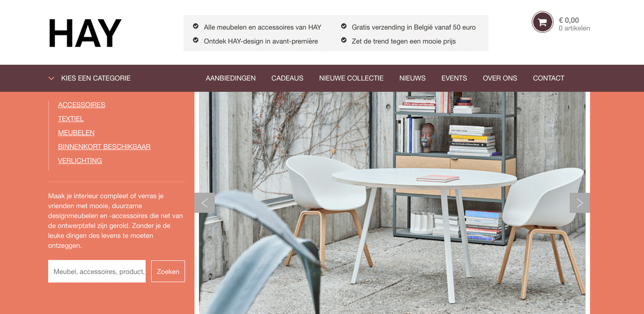Open the shopping cart icon
The height and width of the screenshot is (314, 644).
[542, 22]
